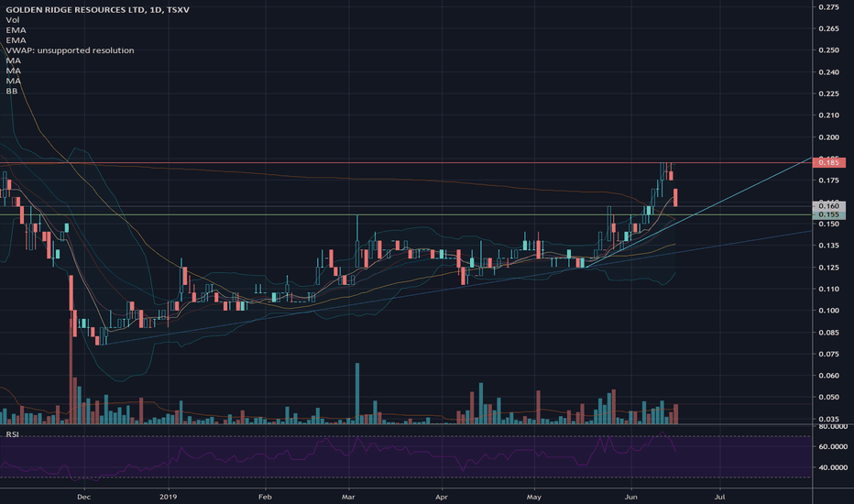Click the 0.135 price axis value
Screen dimensions: 854x504
click(x=829, y=246)
